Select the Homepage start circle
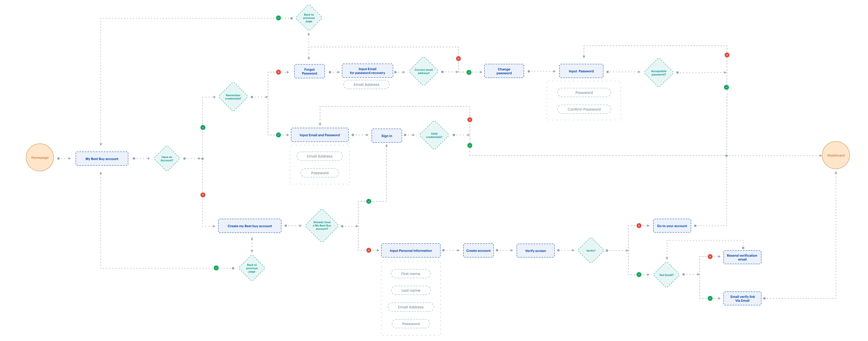 [x=40, y=158]
